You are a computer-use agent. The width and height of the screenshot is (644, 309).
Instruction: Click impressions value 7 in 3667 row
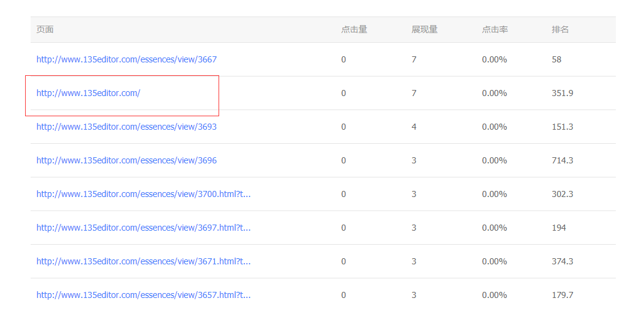(414, 59)
